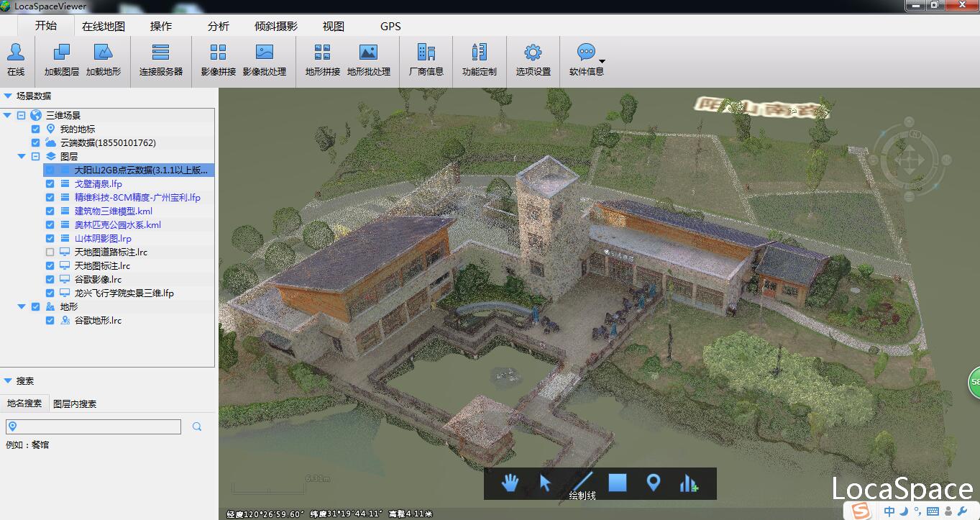Click the search magnifier icon
Viewport: 980px width, 520px height.
click(x=197, y=427)
